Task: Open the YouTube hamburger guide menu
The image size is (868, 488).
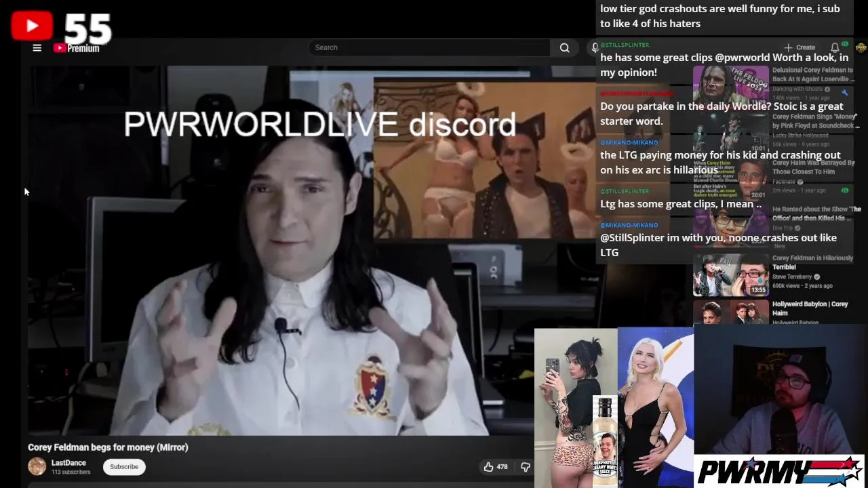Action: pos(37,47)
